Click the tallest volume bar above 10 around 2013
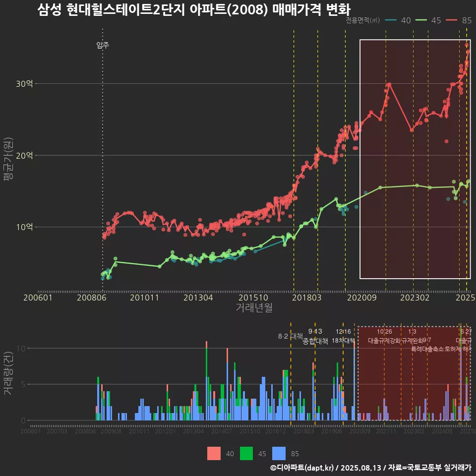The height and width of the screenshot is (476, 476). coord(206,381)
